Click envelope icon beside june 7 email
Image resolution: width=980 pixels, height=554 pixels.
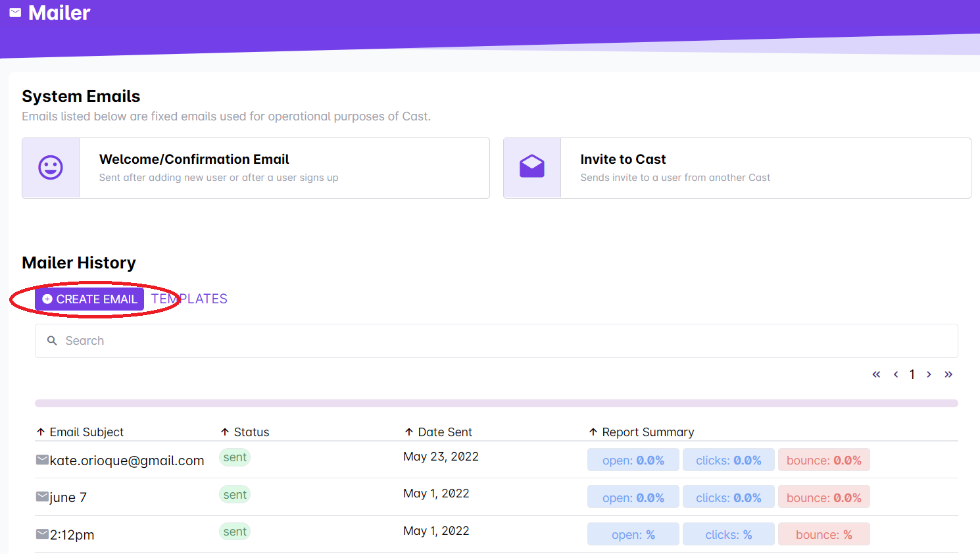42,497
